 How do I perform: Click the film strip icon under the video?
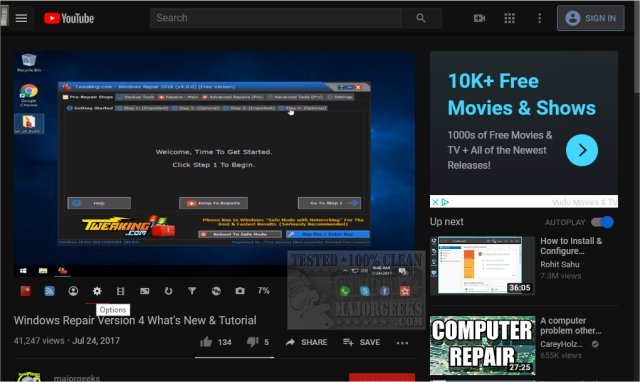click(120, 291)
